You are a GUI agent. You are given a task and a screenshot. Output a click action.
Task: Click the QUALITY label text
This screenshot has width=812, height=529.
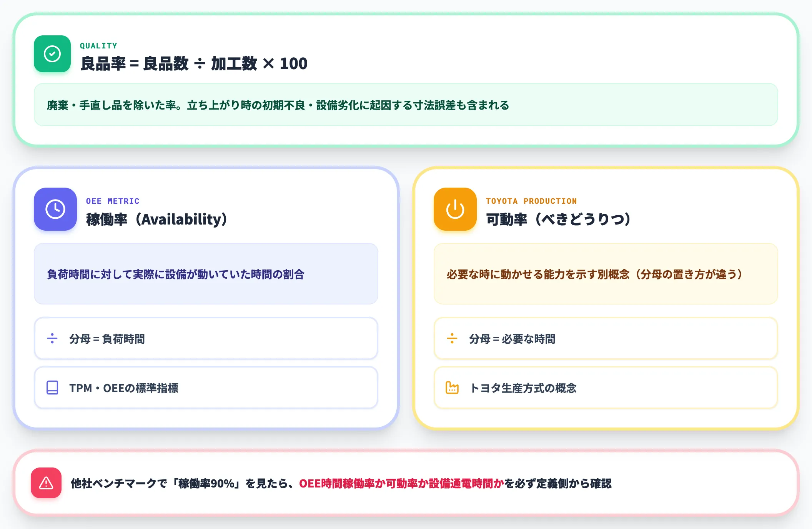pos(98,46)
